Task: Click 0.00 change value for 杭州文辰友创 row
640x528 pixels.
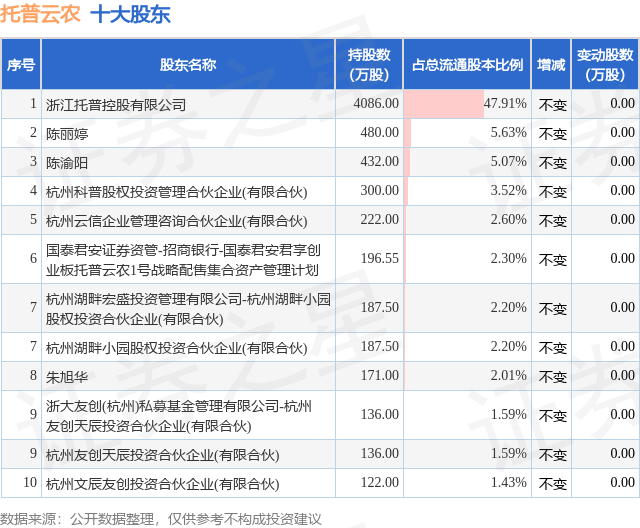Action: [622, 482]
